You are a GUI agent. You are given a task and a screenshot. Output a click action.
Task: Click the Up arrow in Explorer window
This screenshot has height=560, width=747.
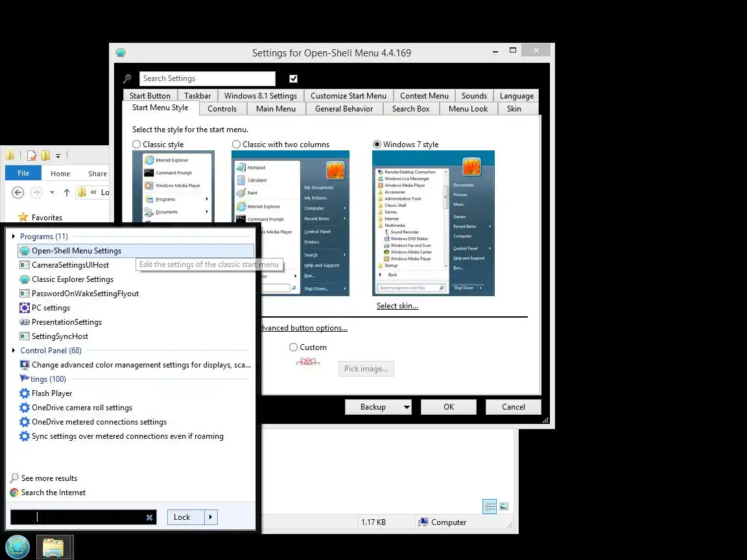click(x=67, y=192)
